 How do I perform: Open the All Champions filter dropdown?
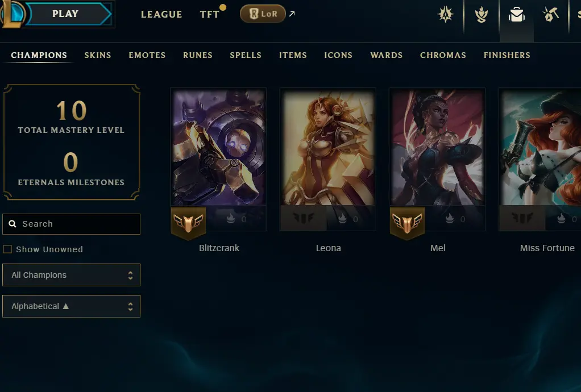[71, 275]
